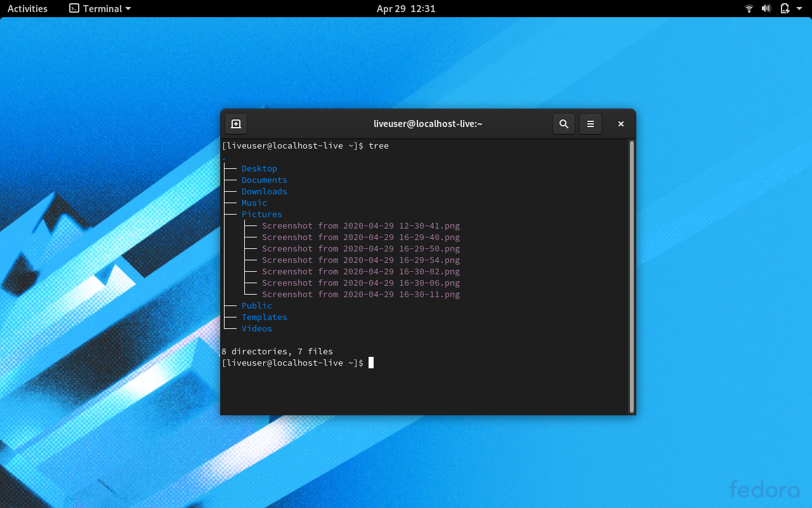Click the charging battery icon
The height and width of the screenshot is (508, 812).
coord(784,8)
